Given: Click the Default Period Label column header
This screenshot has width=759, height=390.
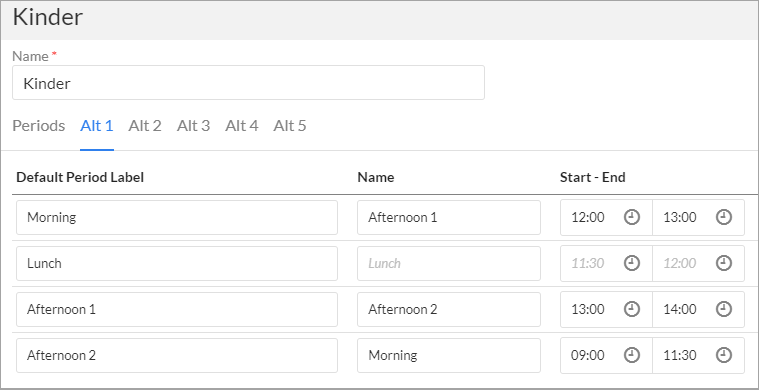Looking at the screenshot, I should click(80, 177).
